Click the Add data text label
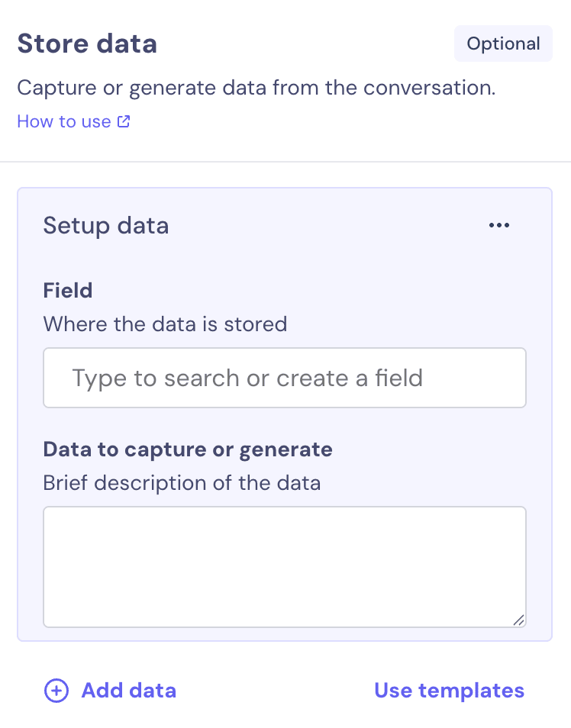The image size is (571, 728). [128, 691]
